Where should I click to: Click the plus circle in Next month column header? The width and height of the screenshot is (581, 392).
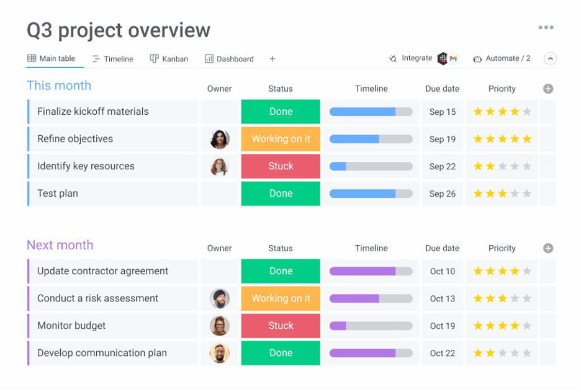point(547,248)
